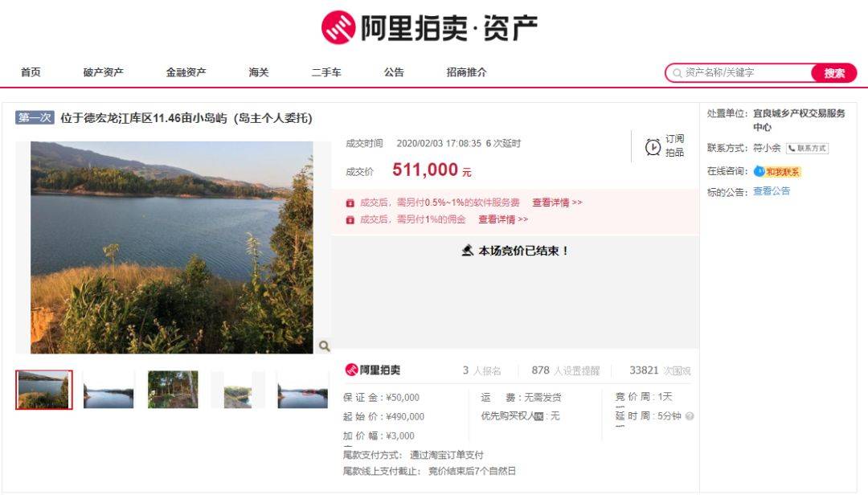
Task: Open 查看详情 for software service fee
Action: (x=557, y=202)
